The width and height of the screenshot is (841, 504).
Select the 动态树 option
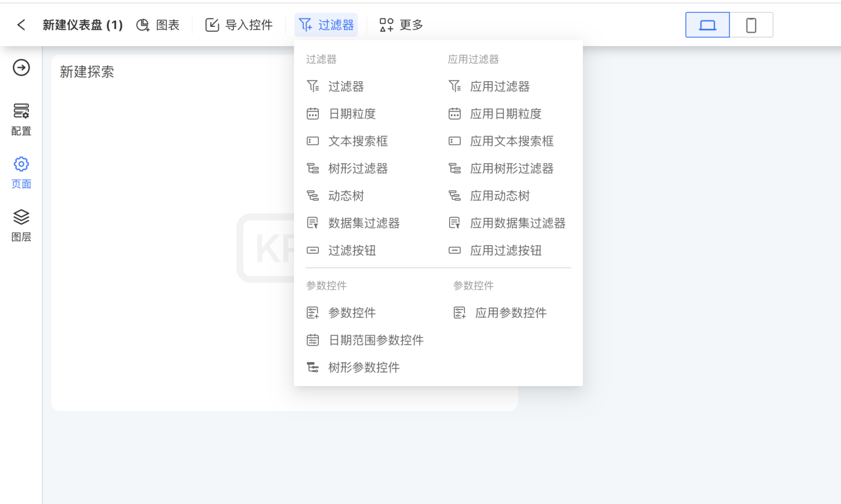pos(346,196)
